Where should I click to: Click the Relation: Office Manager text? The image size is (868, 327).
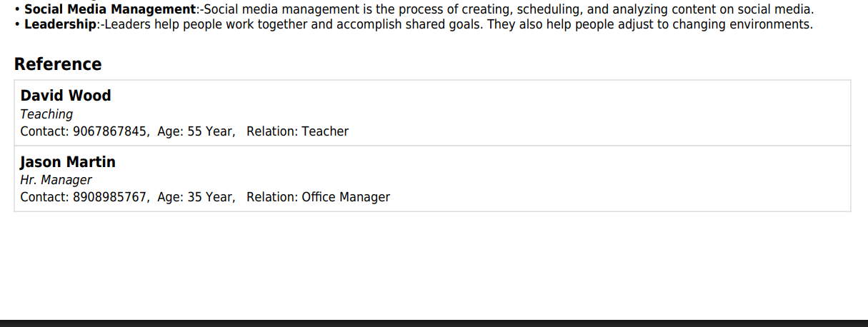tap(318, 197)
